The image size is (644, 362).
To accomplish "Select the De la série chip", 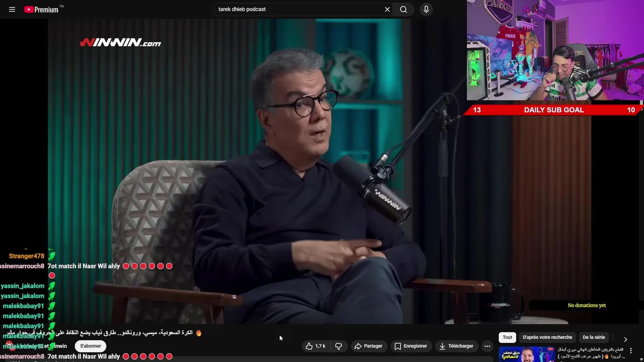I will tap(594, 337).
